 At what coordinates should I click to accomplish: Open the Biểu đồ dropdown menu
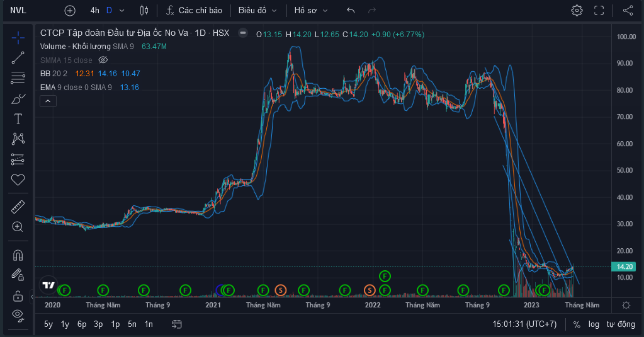click(257, 11)
